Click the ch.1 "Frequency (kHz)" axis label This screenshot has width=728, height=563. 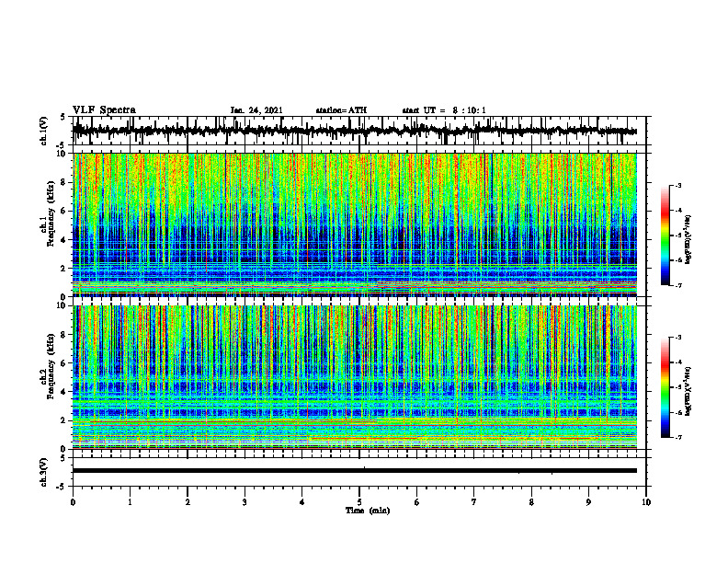click(x=51, y=213)
